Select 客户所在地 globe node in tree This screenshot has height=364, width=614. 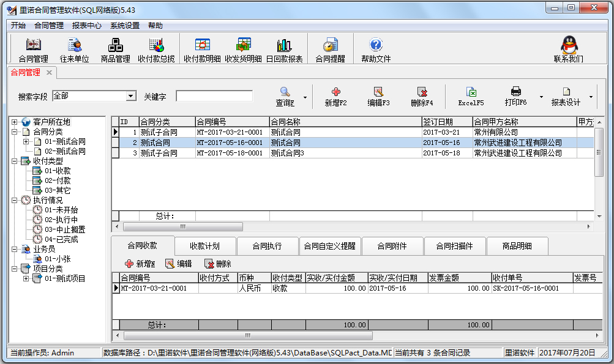point(47,122)
